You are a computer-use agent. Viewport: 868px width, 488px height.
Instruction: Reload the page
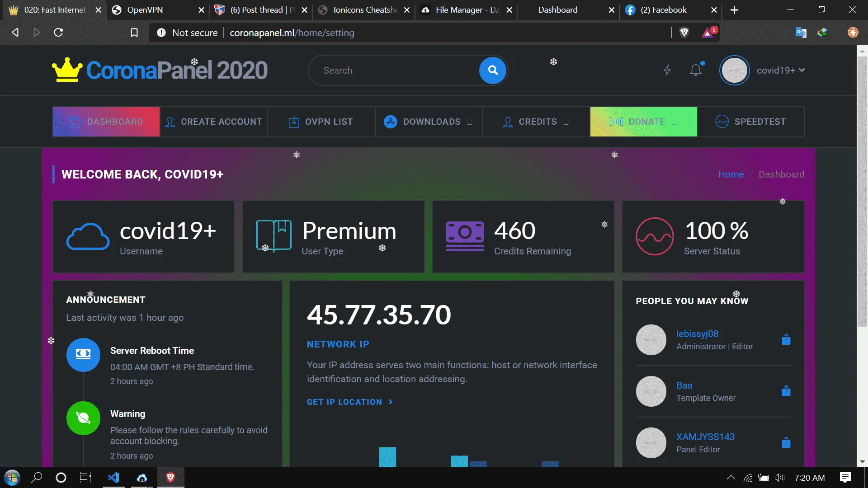coord(58,33)
